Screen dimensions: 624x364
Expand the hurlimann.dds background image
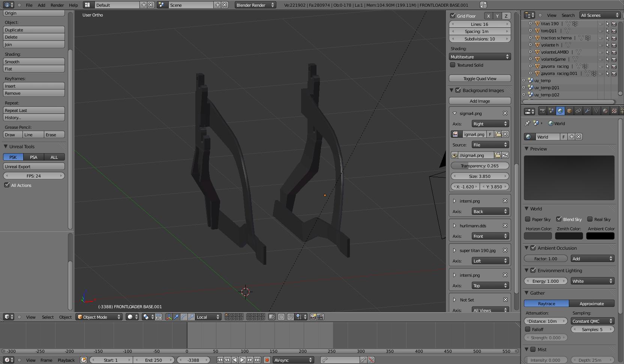pos(454,226)
